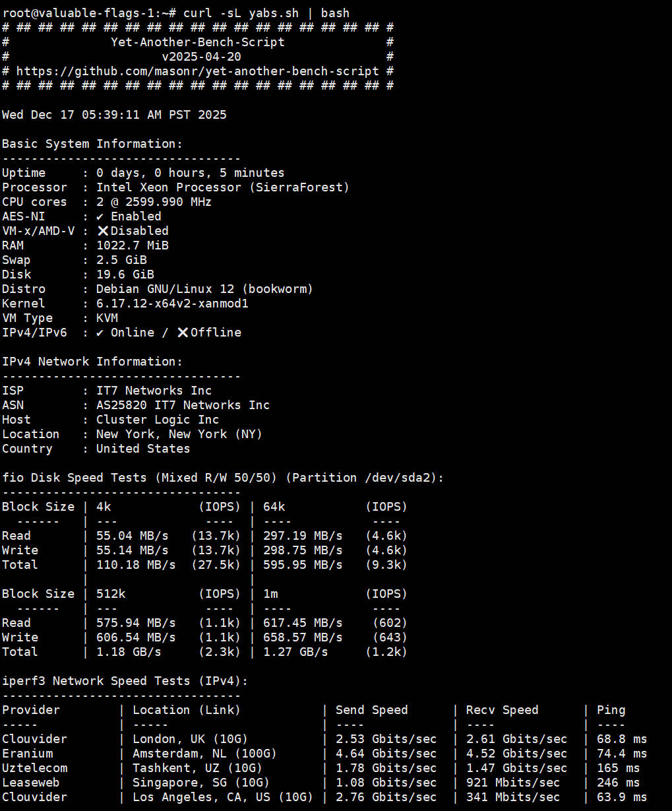This screenshot has height=811, width=672.
Task: Select the Cluster Logic Inc host value
Action: [158, 420]
